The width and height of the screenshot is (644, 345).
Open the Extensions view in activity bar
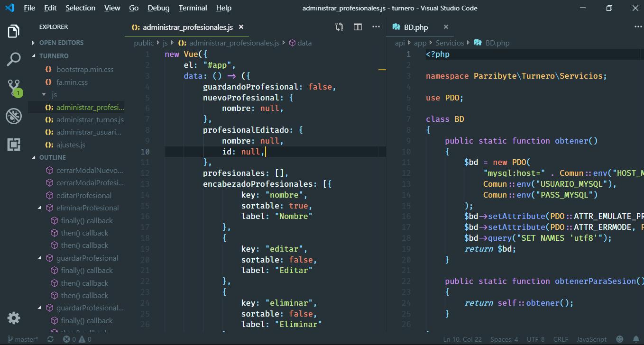point(14,145)
